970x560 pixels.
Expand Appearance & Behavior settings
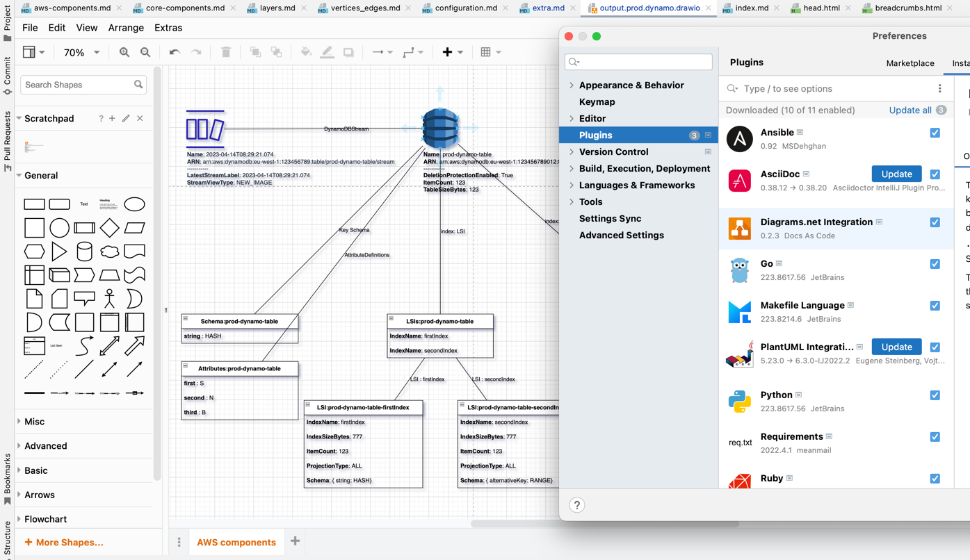pos(572,85)
